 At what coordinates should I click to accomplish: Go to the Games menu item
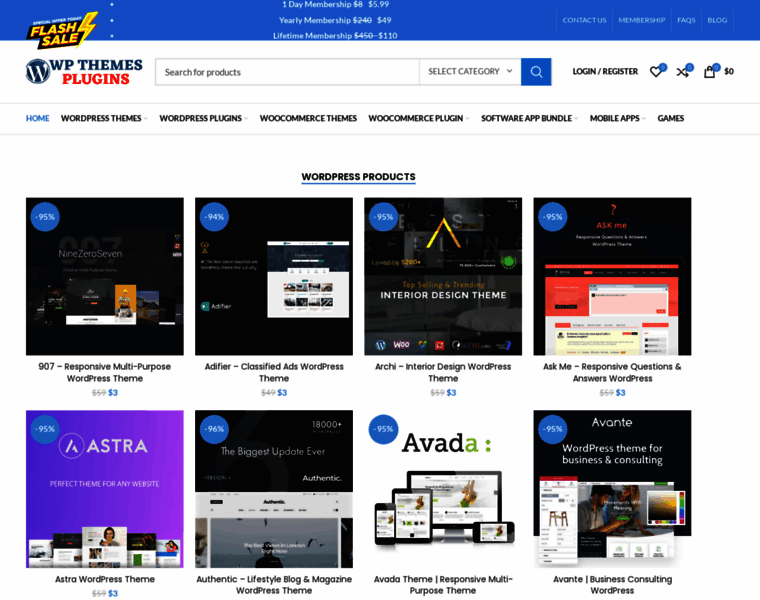point(670,118)
